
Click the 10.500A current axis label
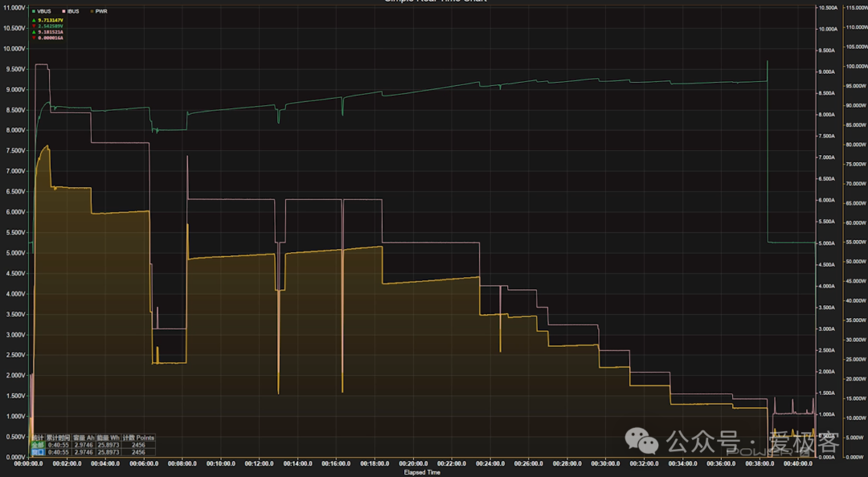(x=828, y=8)
